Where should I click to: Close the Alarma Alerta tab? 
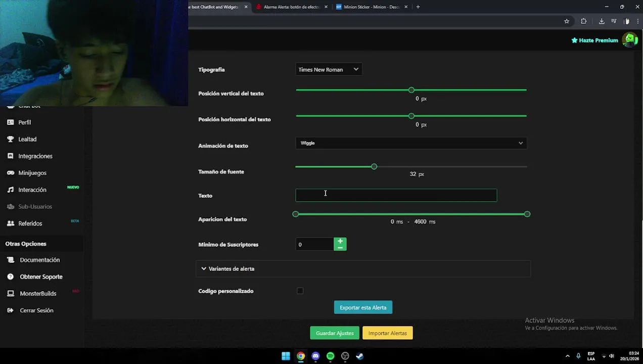pyautogui.click(x=326, y=7)
